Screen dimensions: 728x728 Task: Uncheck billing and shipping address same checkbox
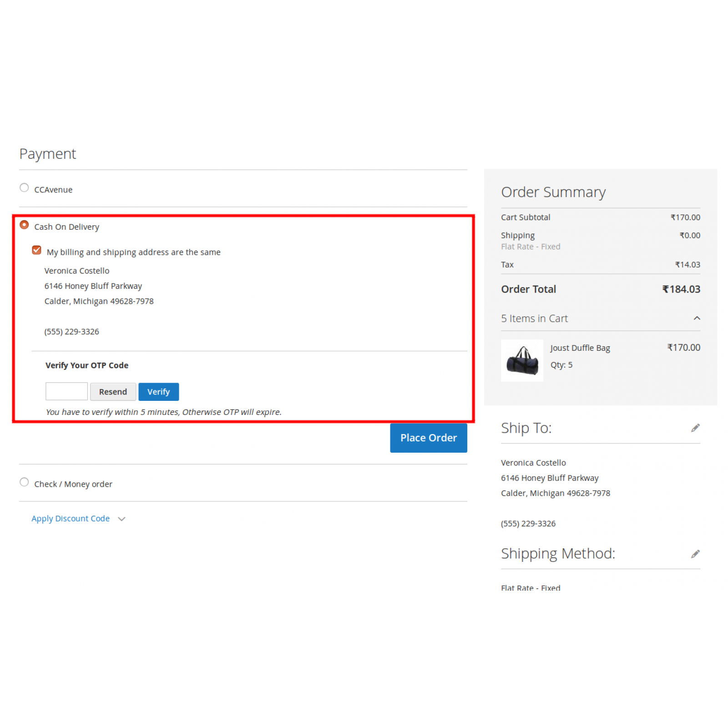click(x=37, y=250)
